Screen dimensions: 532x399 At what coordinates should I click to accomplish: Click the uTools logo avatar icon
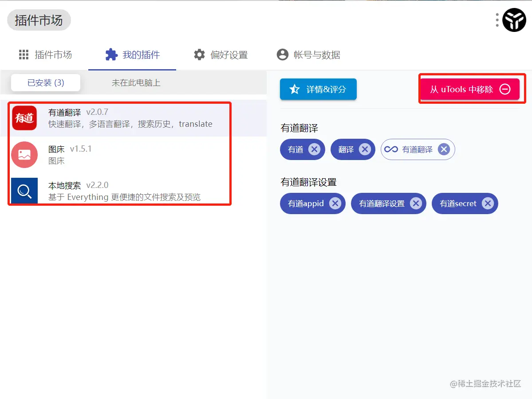514,20
